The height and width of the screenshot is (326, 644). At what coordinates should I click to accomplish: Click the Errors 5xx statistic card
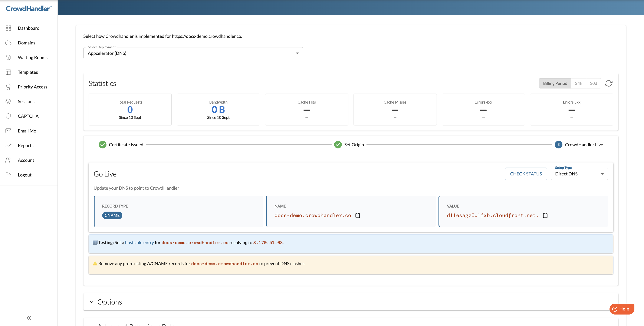point(572,109)
